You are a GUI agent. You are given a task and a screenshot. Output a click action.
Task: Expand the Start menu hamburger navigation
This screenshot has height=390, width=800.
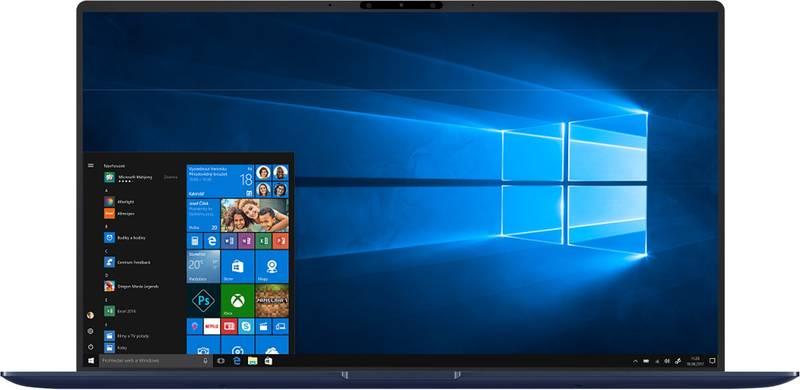click(x=91, y=165)
